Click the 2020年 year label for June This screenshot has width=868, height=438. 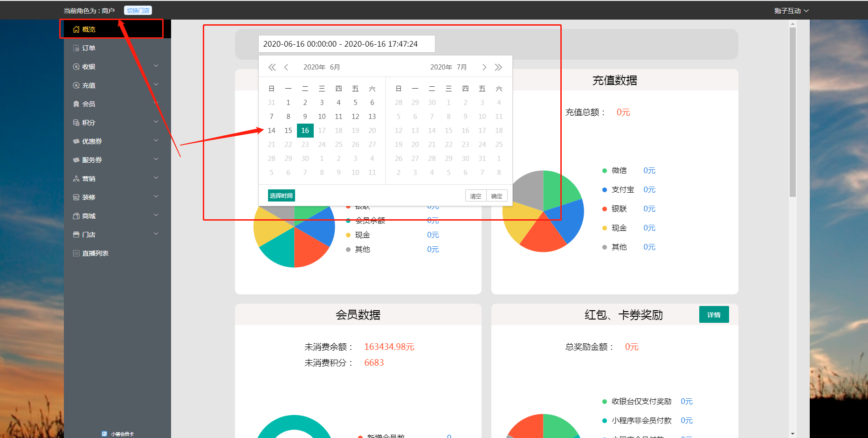click(x=315, y=67)
